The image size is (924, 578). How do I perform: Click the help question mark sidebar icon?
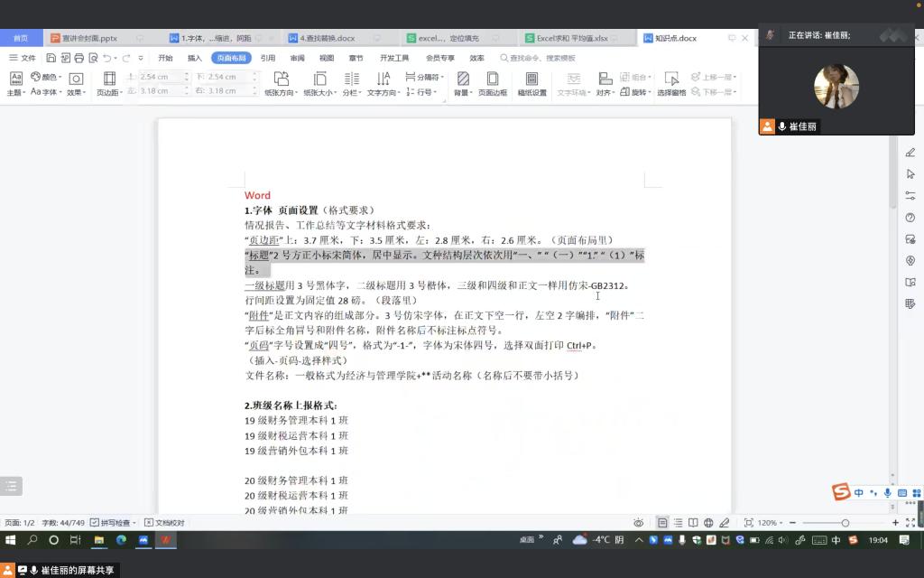910,217
